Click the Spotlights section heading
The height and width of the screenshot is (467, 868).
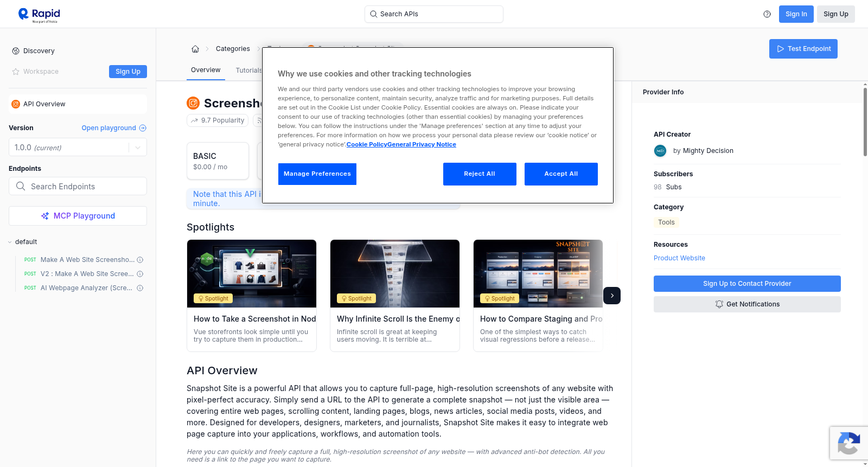pos(210,227)
